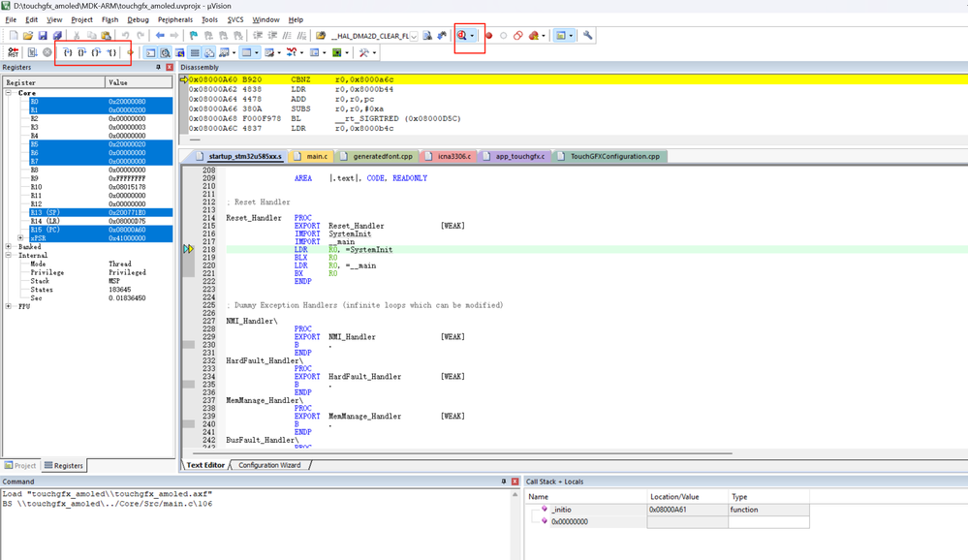Click the Step Over braces icon
This screenshot has width=968, height=560.
(82, 52)
